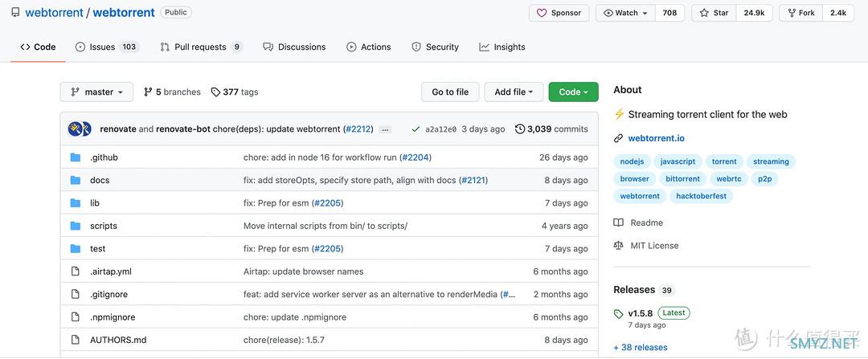868x359 pixels.
Task: Select the nodejs topic tag
Action: tap(632, 161)
